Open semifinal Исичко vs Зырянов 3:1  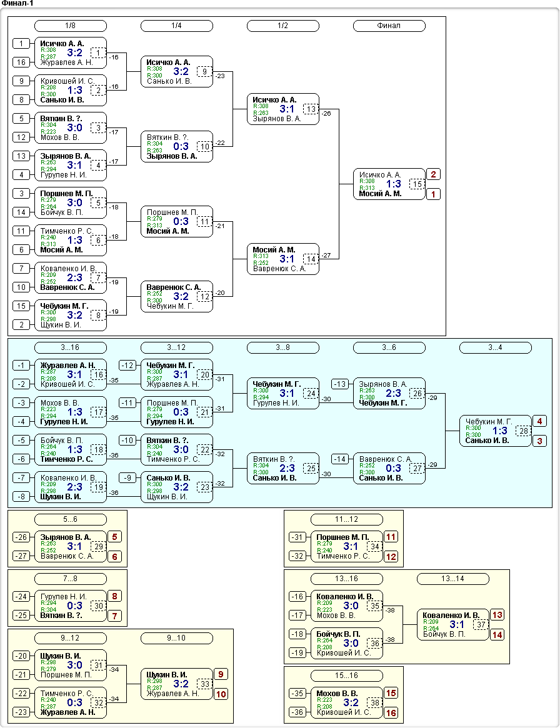pyautogui.click(x=283, y=109)
